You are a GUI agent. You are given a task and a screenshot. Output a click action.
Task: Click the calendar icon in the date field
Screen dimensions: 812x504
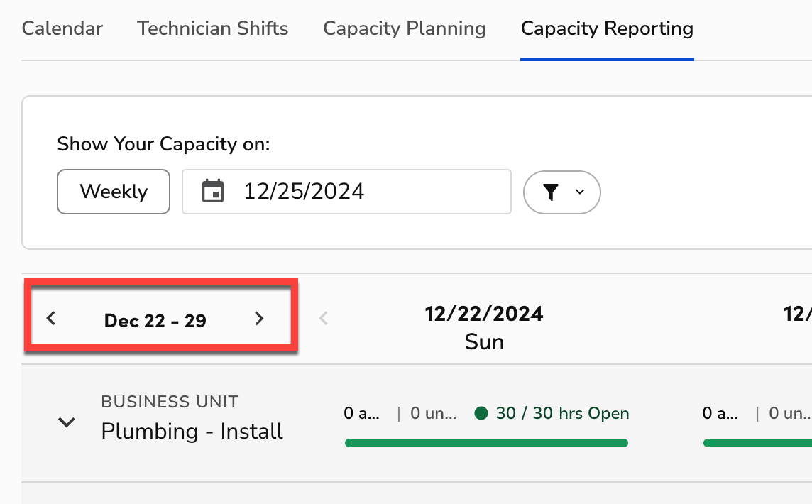click(x=213, y=192)
